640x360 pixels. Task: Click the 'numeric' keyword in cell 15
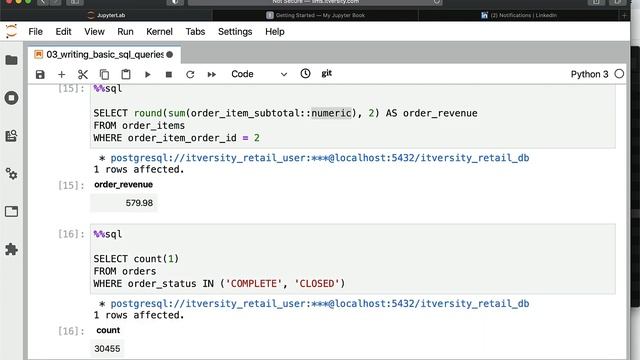point(331,113)
